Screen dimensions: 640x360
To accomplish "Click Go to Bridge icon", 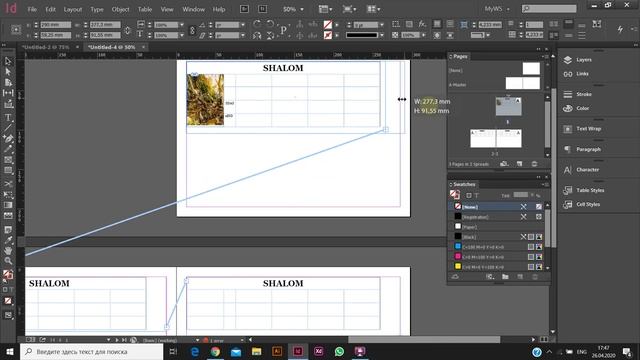I will point(244,9).
